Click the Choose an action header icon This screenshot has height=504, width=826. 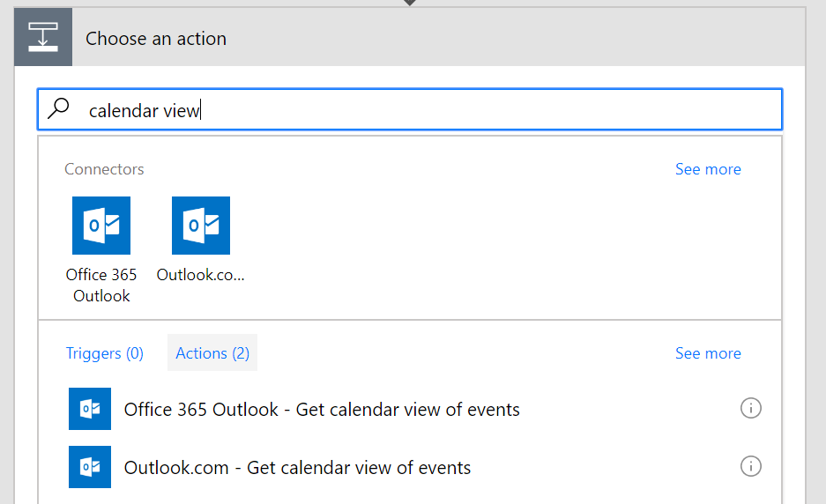[43, 38]
